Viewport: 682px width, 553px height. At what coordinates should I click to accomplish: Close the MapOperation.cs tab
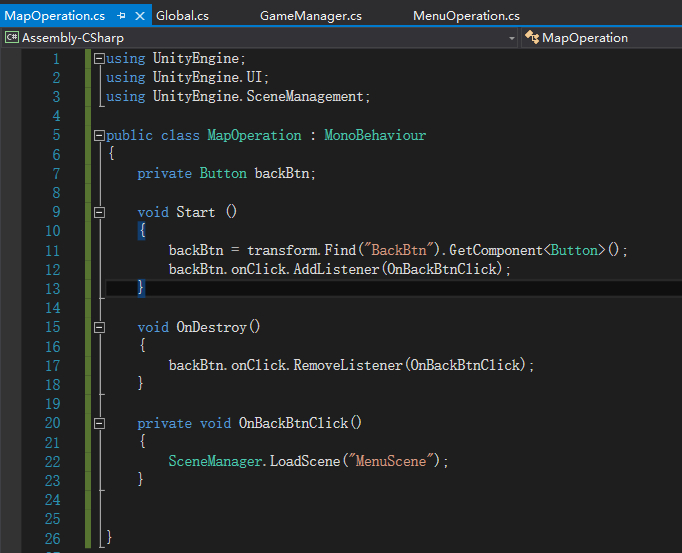point(138,16)
